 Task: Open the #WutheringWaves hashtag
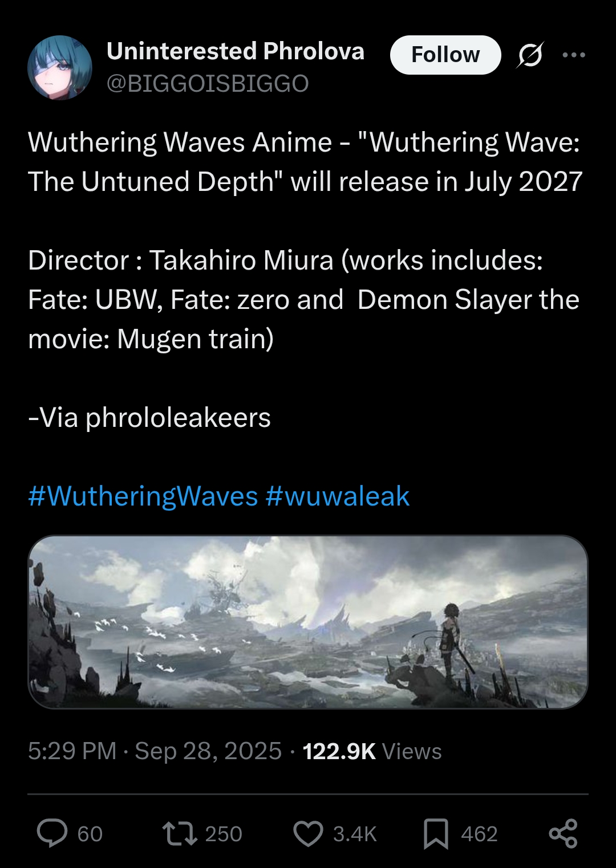143,496
